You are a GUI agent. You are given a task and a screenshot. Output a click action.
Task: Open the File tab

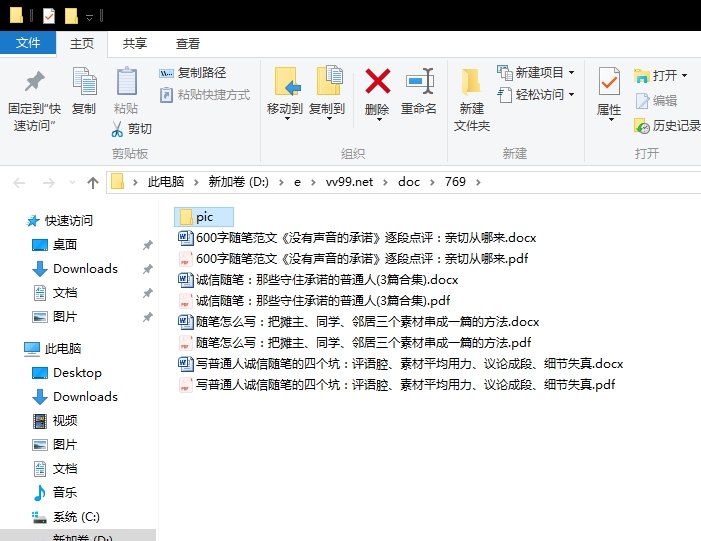pyautogui.click(x=28, y=43)
